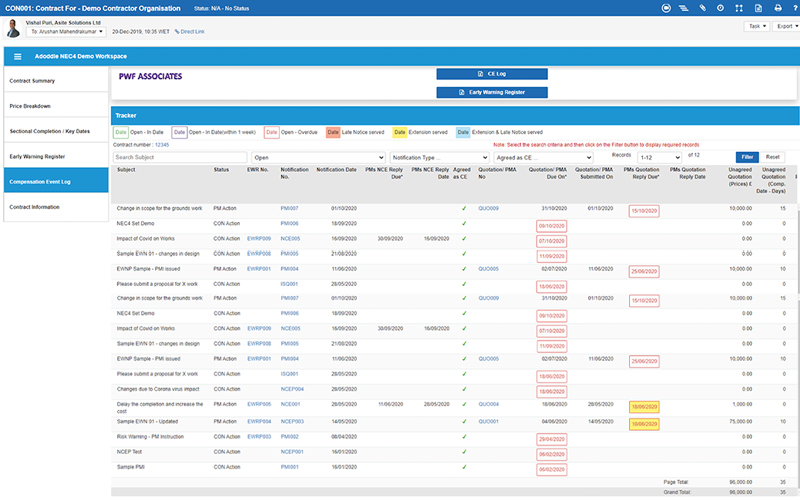Viewport: 800px width, 500px height.
Task: Apply search with the Filter button
Action: click(x=747, y=157)
